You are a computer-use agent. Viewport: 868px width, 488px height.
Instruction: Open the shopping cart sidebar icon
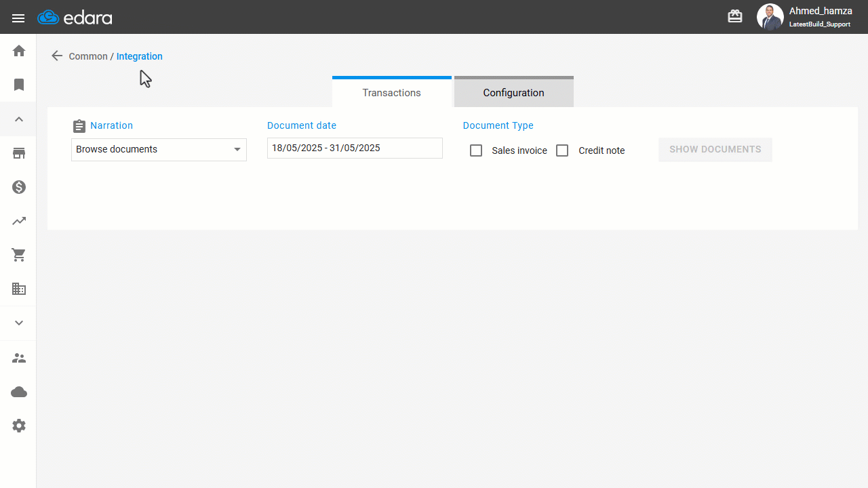tap(19, 255)
